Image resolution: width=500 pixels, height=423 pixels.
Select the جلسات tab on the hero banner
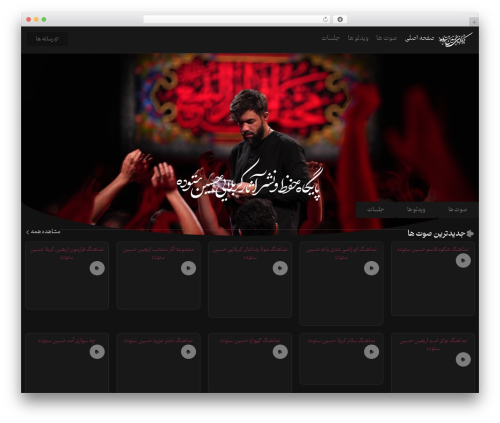[376, 210]
